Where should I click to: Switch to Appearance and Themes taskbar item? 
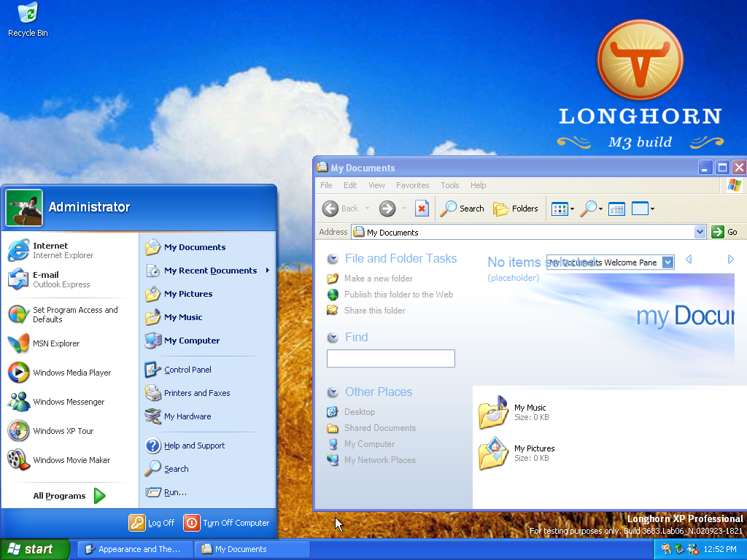pos(135,549)
